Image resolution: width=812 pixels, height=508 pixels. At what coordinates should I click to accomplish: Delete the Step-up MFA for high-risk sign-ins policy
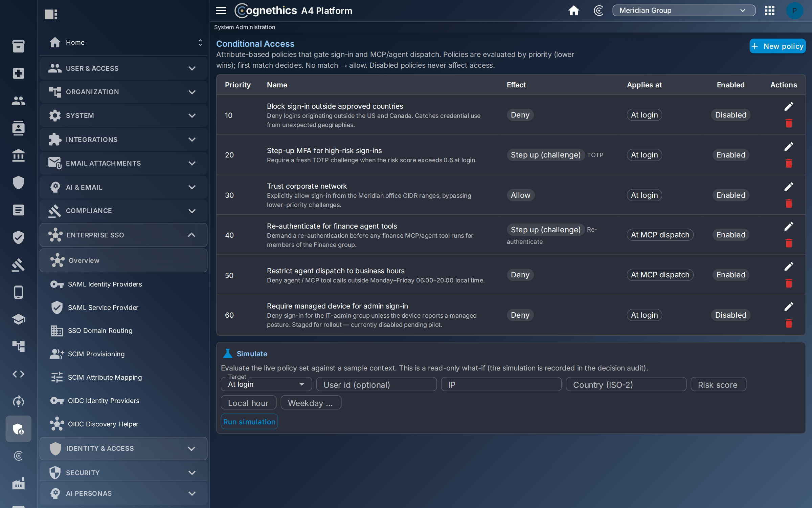788,163
